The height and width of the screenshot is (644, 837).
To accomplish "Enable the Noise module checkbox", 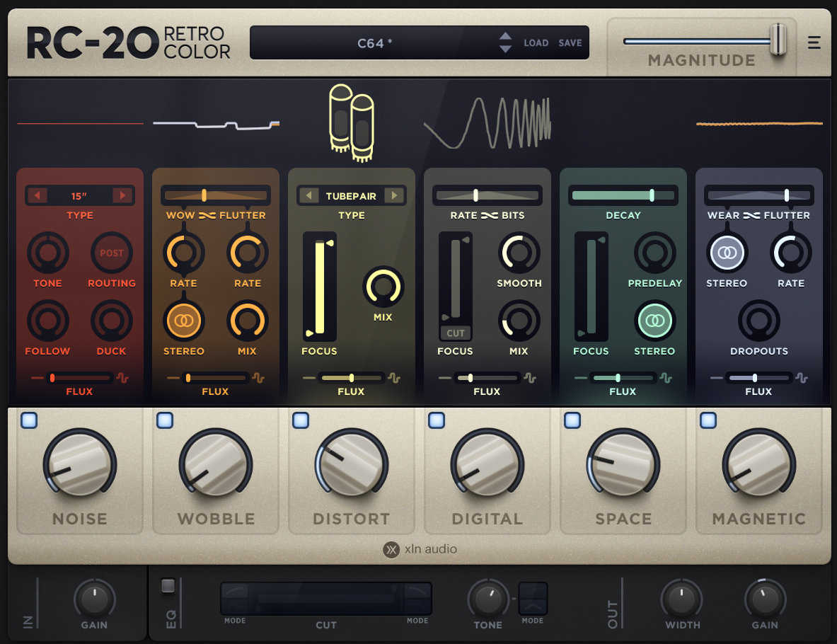I will pos(29,420).
